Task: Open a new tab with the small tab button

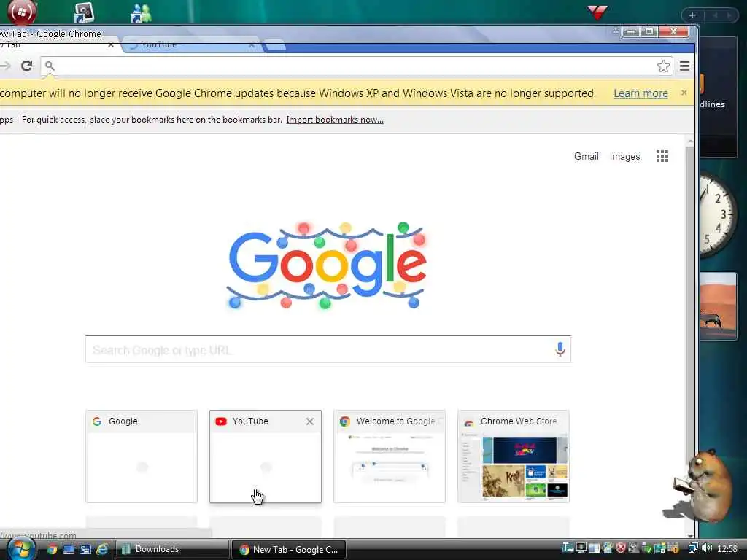Action: coord(275,46)
